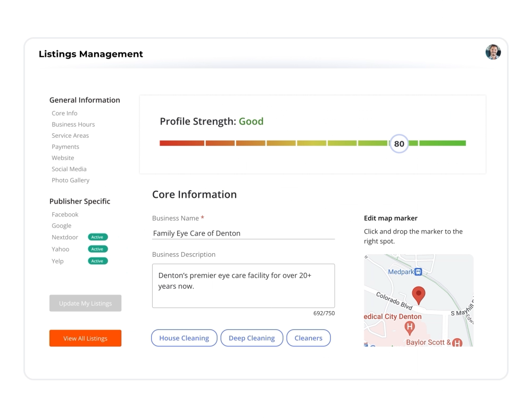
Task: Click the Listings Management title
Action: point(90,54)
